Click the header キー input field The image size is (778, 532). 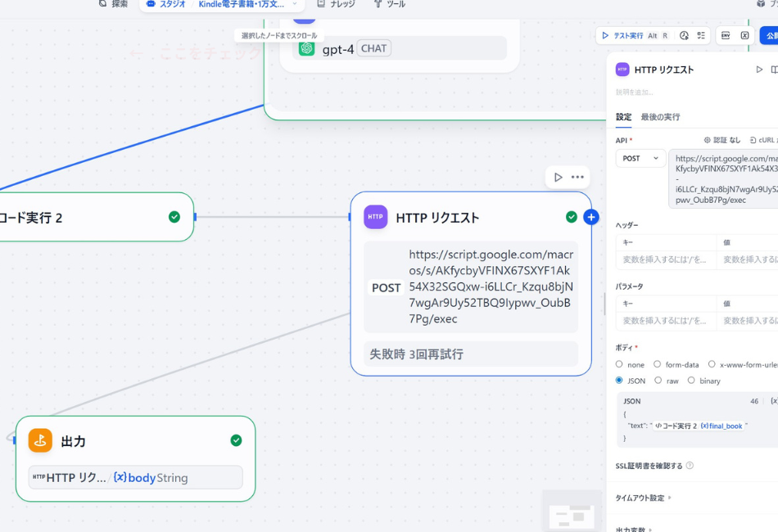pyautogui.click(x=665, y=259)
